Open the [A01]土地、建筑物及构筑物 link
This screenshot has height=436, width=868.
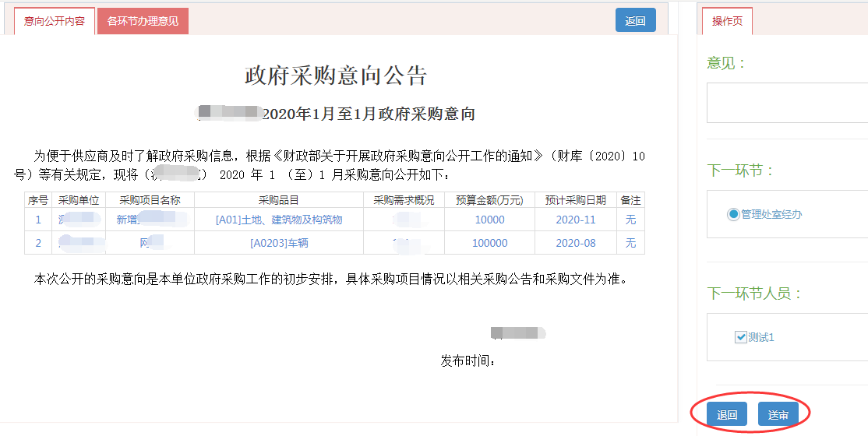[x=279, y=220]
